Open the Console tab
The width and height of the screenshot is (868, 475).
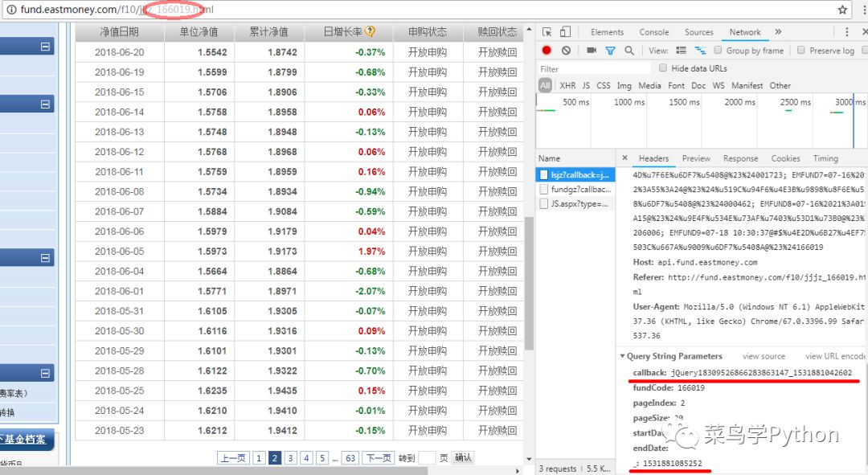(653, 32)
